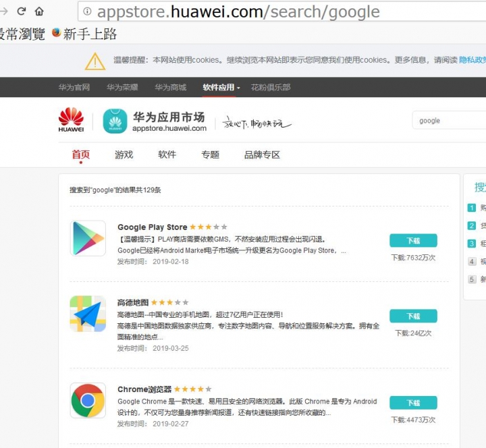Click 下载 button for Chrome浏览器
Viewport: 486px width, 448px height.
[413, 403]
